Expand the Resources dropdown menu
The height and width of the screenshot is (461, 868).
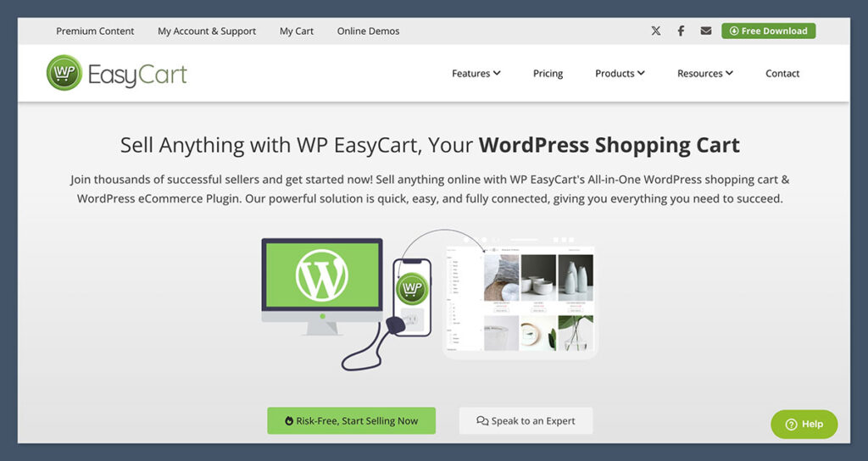(x=704, y=74)
